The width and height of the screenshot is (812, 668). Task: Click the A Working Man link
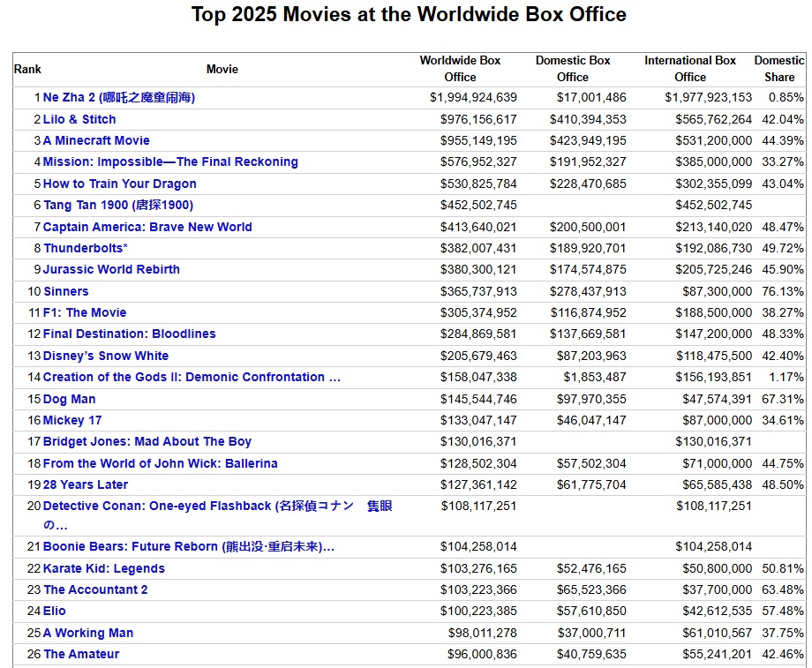coord(88,633)
